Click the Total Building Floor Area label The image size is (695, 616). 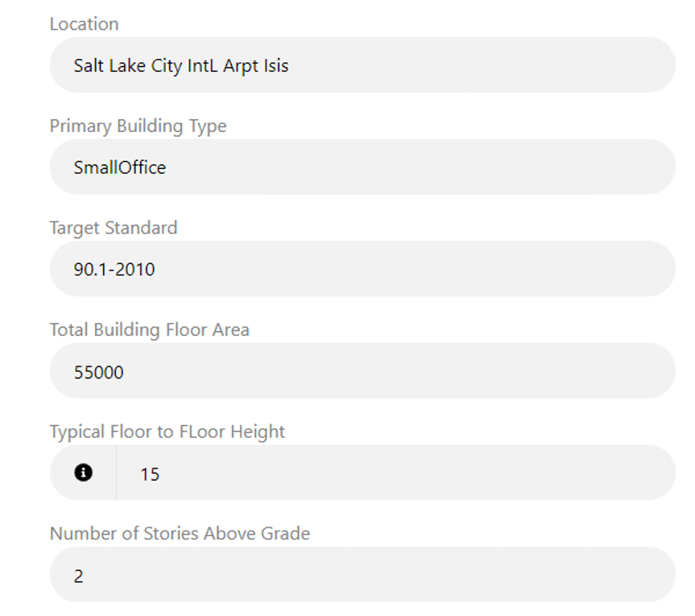tap(149, 329)
